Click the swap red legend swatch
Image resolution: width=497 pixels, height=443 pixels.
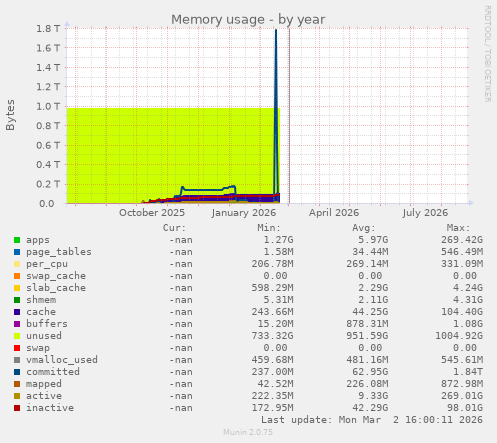pos(17,348)
